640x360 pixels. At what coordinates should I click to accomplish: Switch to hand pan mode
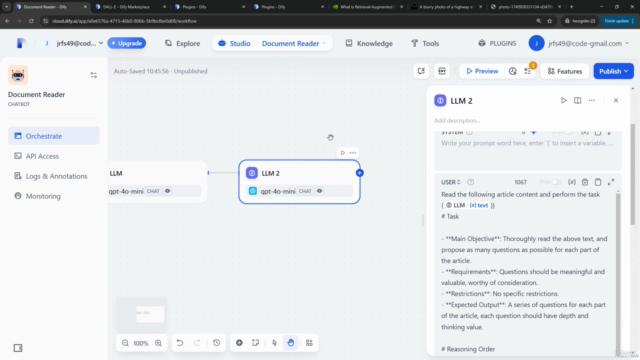(x=291, y=343)
